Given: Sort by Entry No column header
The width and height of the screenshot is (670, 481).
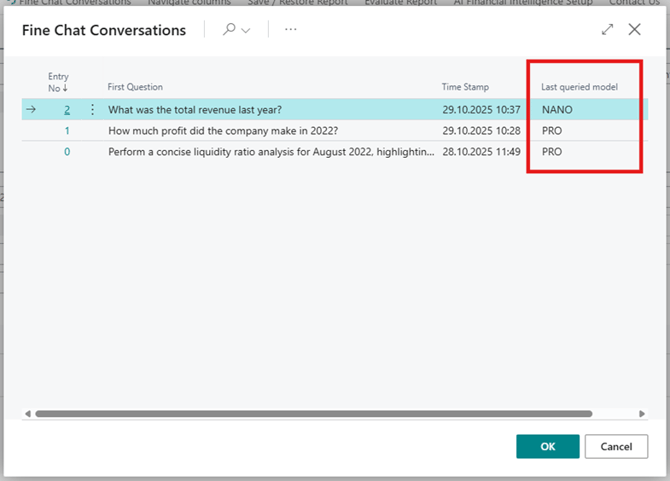Looking at the screenshot, I should (58, 82).
